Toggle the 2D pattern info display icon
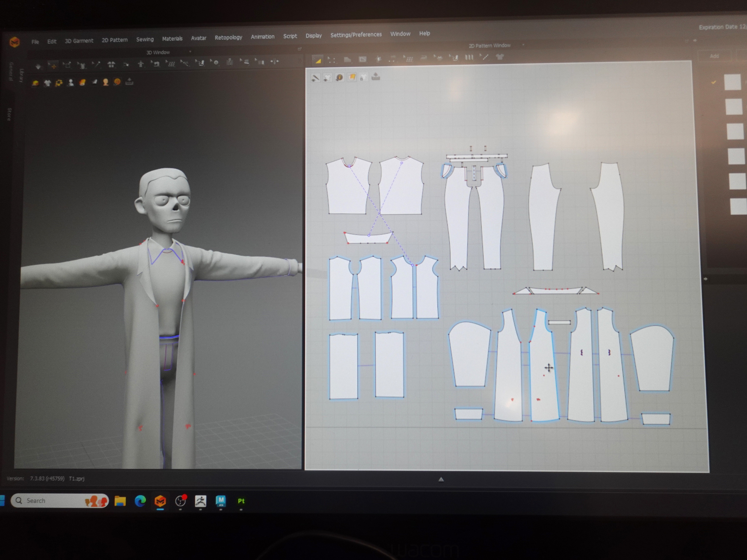 tap(339, 78)
